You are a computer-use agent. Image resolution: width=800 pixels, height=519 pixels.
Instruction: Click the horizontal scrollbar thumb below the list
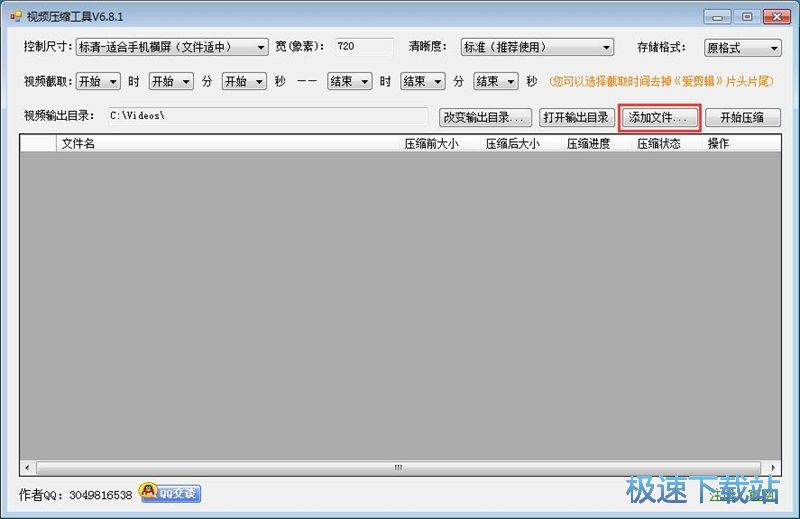[400, 467]
